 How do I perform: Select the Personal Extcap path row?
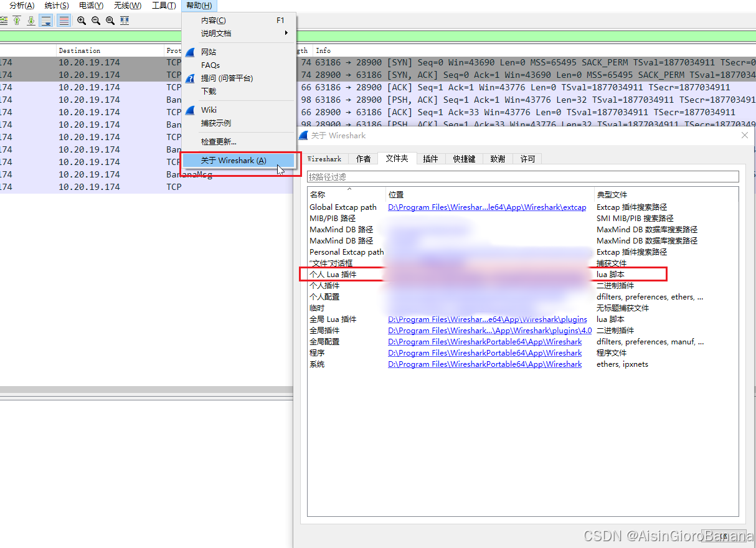523,252
